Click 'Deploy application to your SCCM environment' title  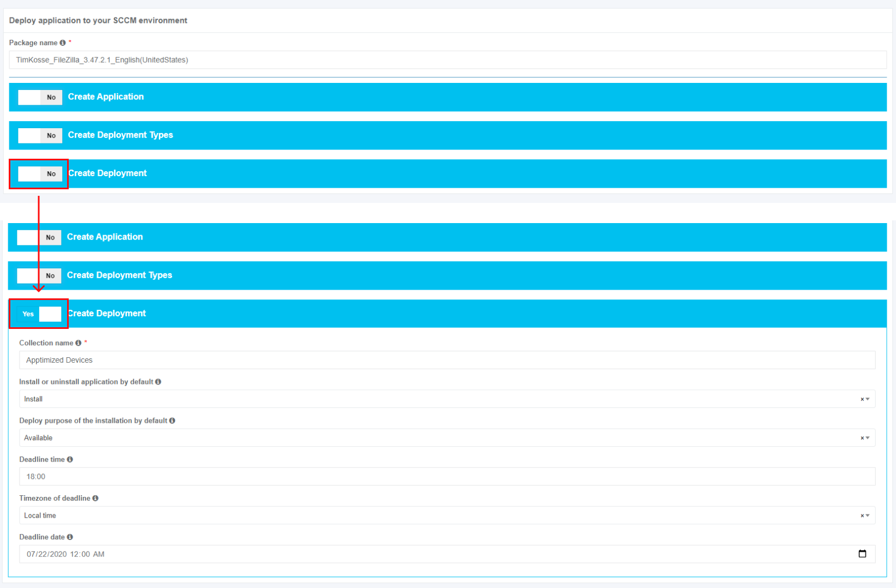point(98,20)
